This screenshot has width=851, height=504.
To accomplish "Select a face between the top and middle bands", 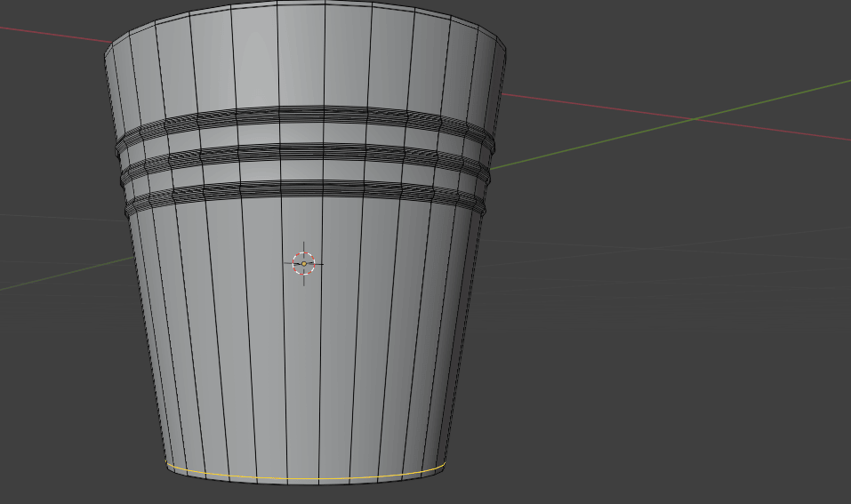I will (x=302, y=133).
